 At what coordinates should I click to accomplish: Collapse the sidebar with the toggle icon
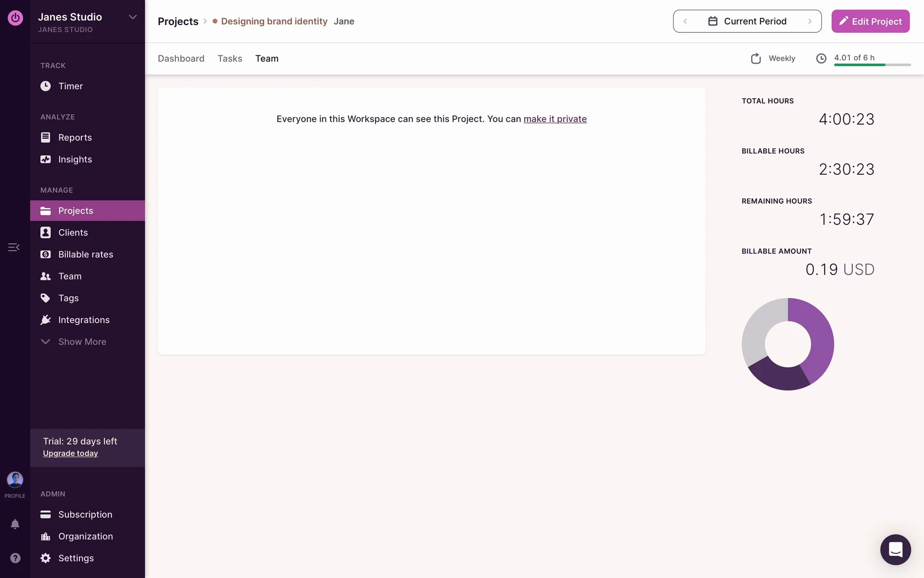(14, 247)
